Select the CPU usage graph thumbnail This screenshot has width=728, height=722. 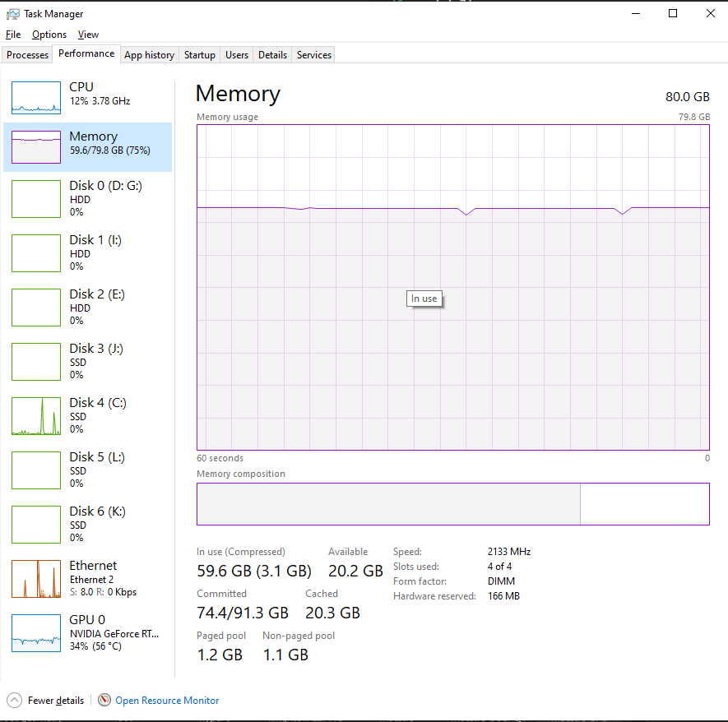[36, 98]
